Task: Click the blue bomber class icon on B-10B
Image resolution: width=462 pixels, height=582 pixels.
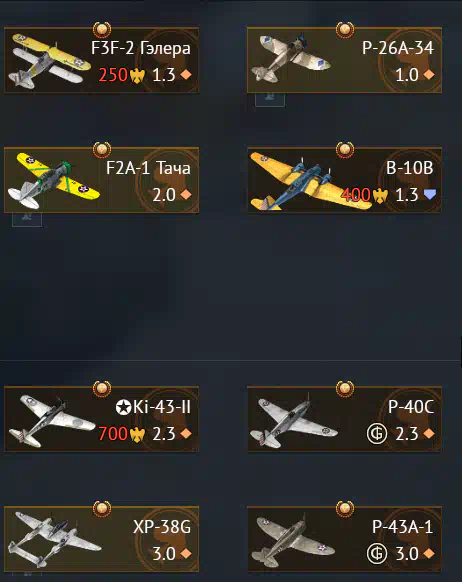Action: tap(430, 194)
